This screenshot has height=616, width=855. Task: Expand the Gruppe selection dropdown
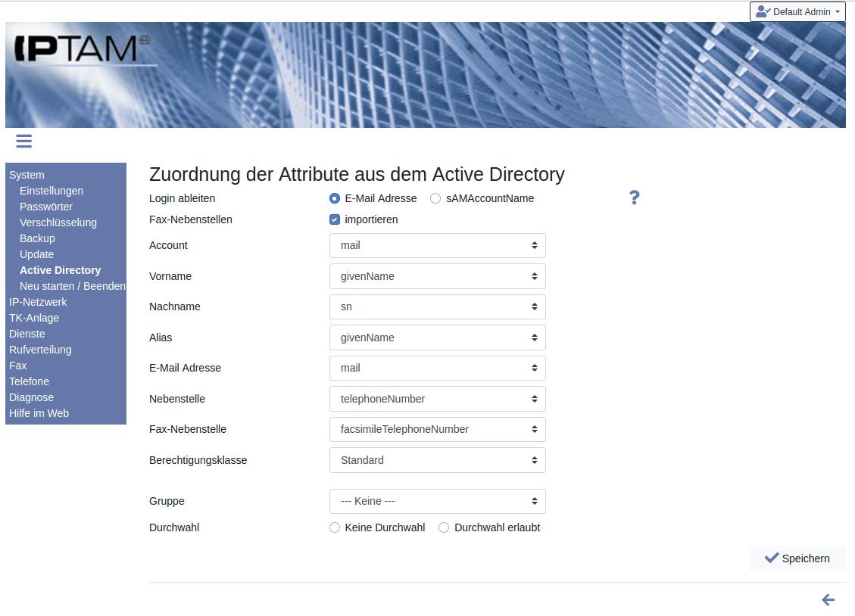tap(437, 501)
